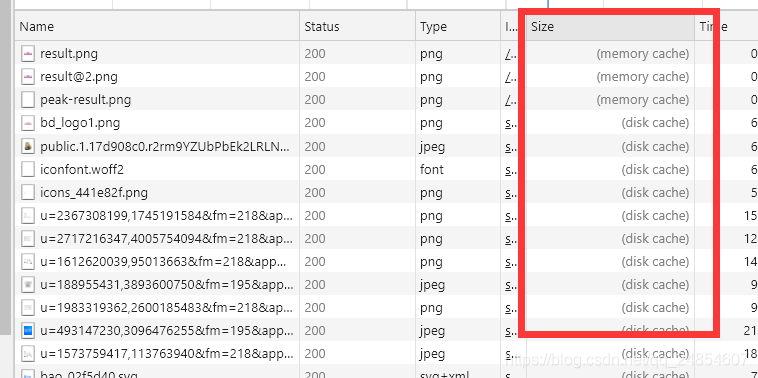Sort requests by the Status column header
758x378 pixels.
coord(357,27)
